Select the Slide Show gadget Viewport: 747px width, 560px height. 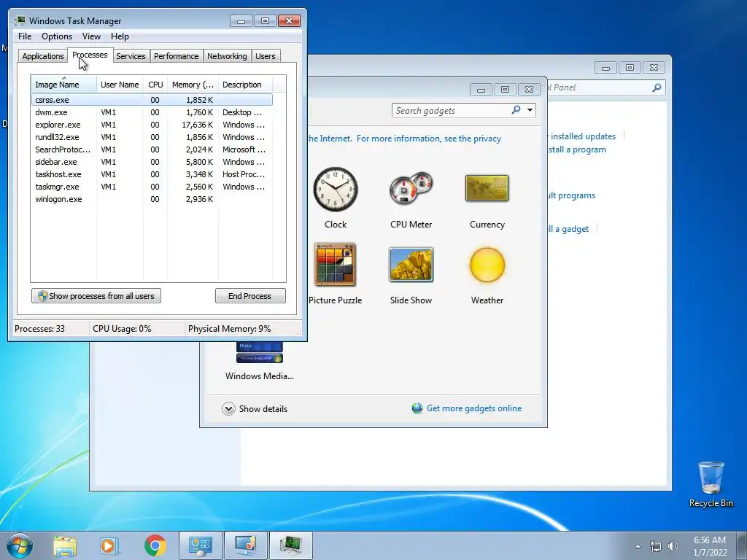pos(411,265)
